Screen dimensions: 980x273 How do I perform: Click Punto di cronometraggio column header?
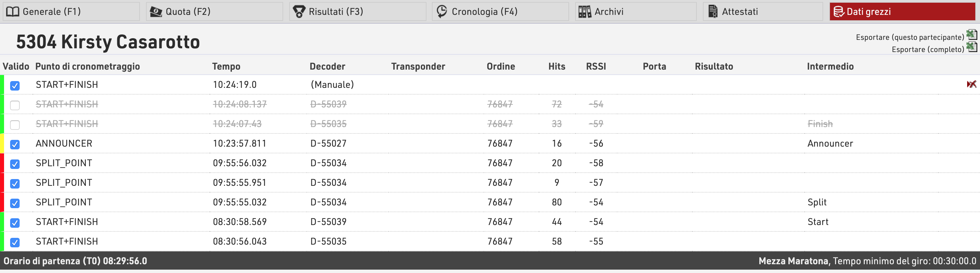coord(88,67)
